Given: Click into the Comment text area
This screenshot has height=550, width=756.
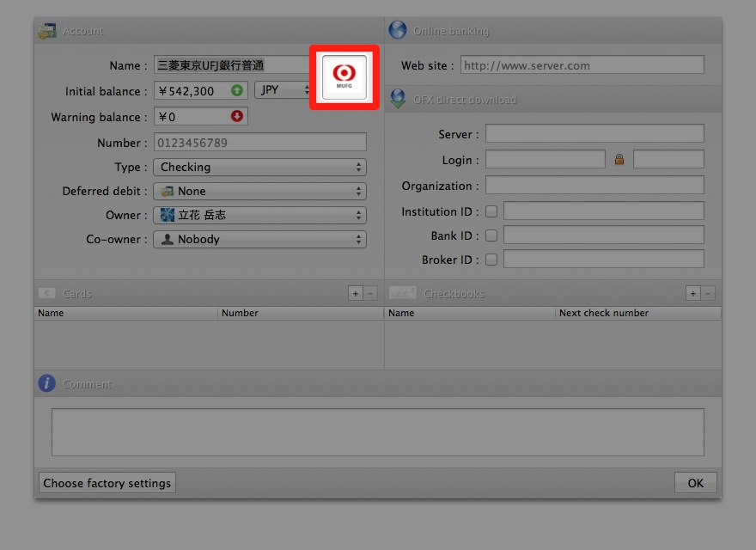Looking at the screenshot, I should coord(377,431).
